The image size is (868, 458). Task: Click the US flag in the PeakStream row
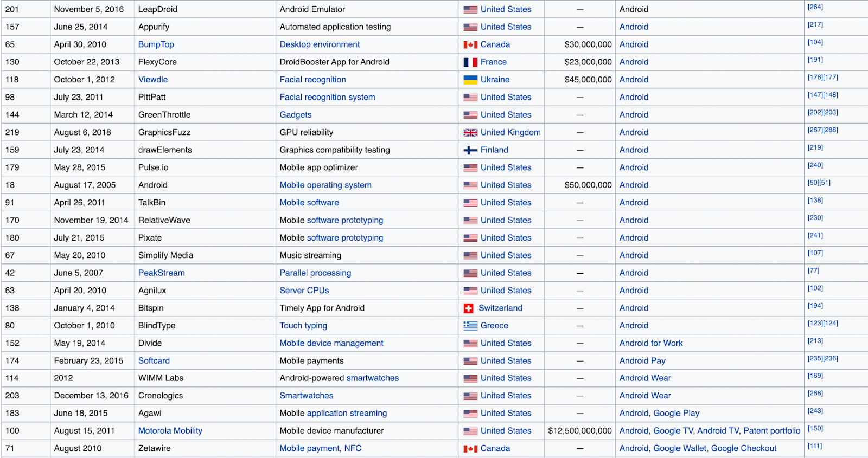(470, 273)
